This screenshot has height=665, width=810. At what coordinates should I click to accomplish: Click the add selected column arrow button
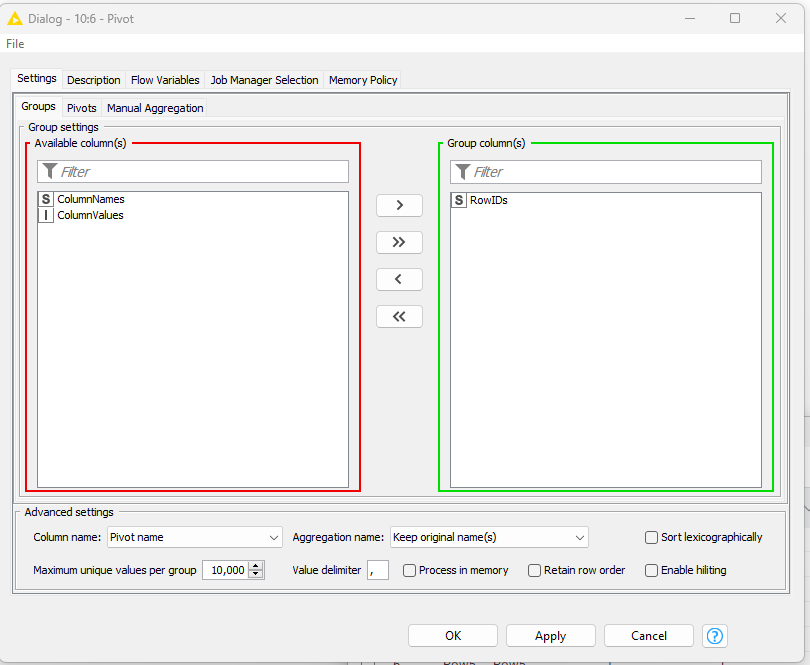click(x=399, y=205)
